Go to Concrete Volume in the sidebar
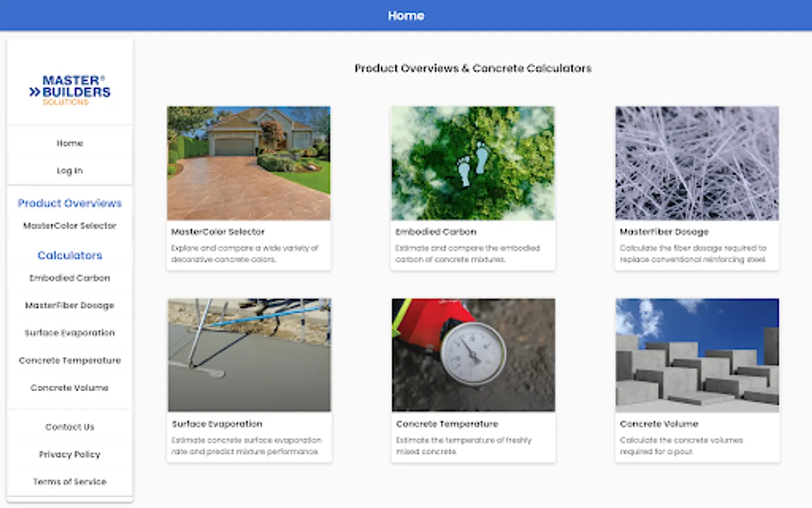Screen dimensions: 812x508 click(x=70, y=388)
